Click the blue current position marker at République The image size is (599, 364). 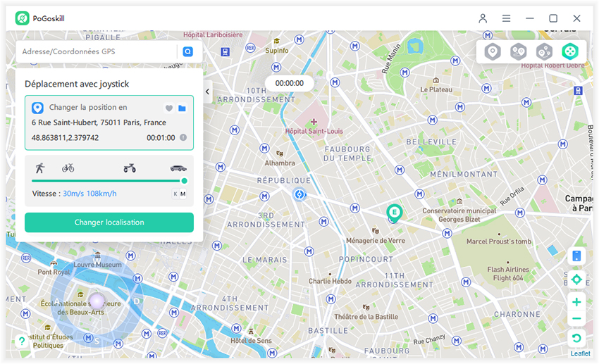299,194
